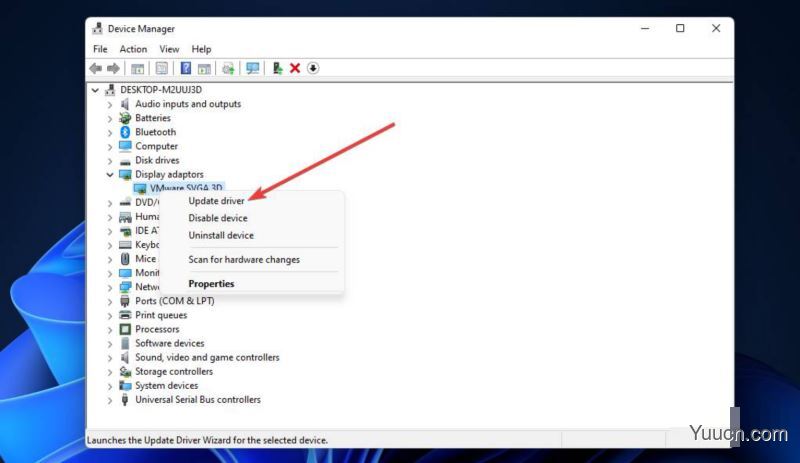This screenshot has height=463, width=800.
Task: Click the Audio inputs and outputs speaker icon
Action: tap(125, 104)
